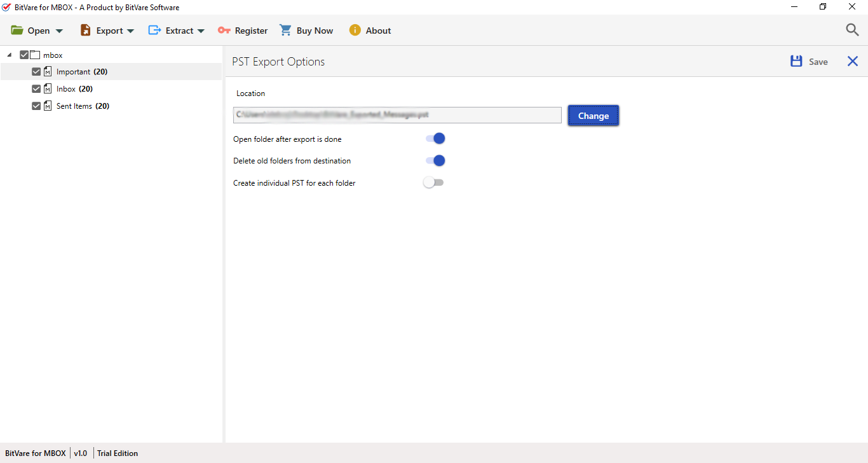Click the export Location path field
Viewport: 868px width, 463px height.
click(x=397, y=115)
